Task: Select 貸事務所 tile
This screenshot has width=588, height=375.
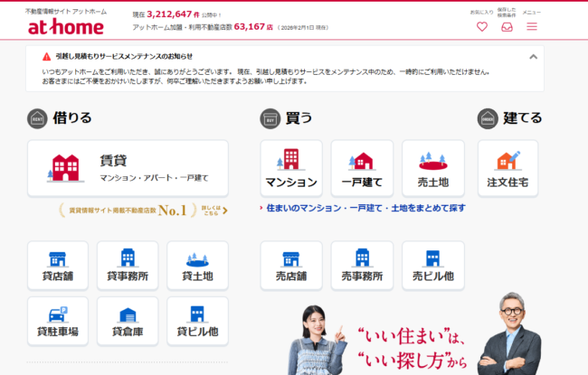Action: click(x=128, y=266)
